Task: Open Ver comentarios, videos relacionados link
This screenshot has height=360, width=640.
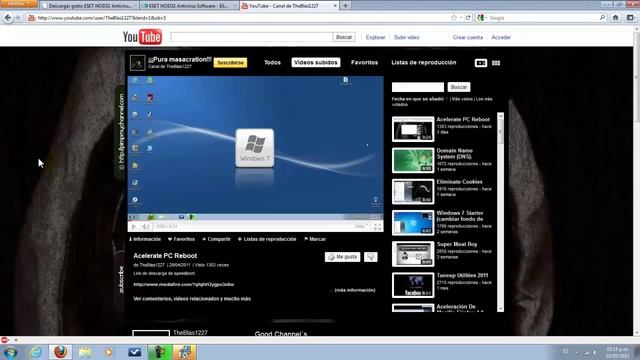Action: [x=192, y=299]
